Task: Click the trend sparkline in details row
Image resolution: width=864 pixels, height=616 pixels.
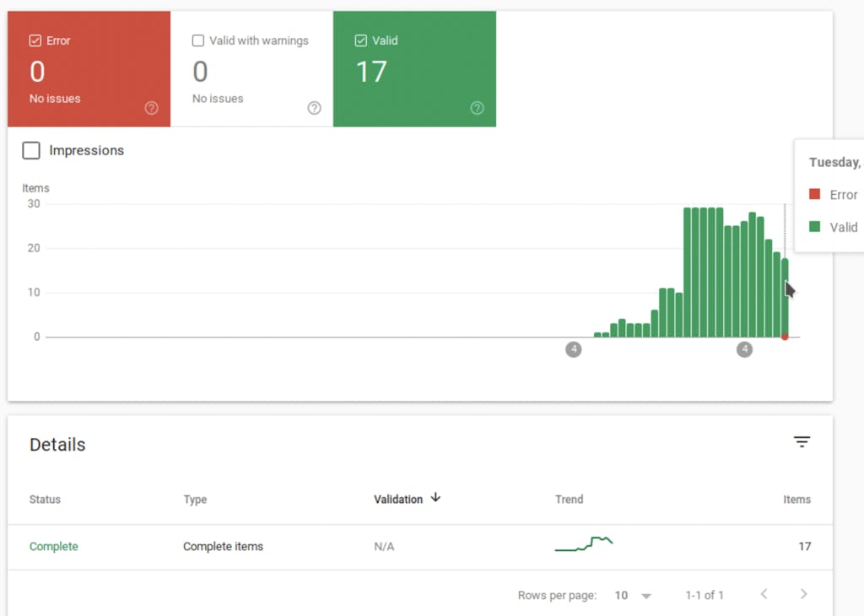Action: tap(584, 544)
